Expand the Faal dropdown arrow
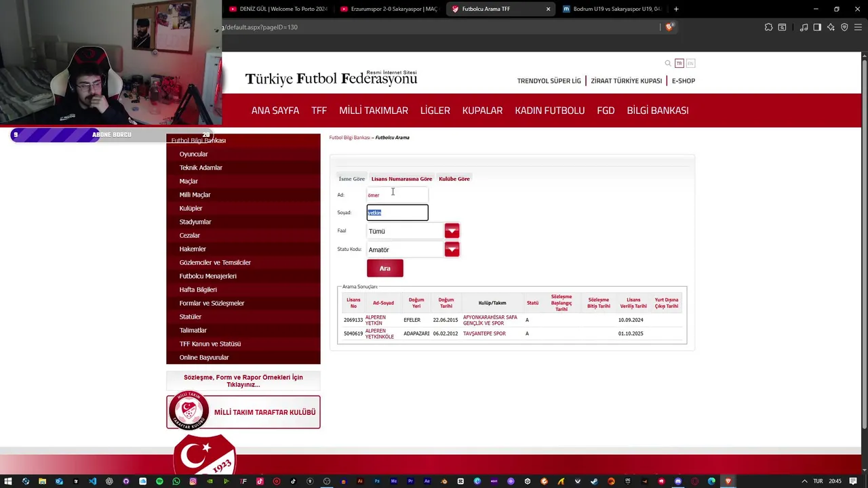 point(452,231)
